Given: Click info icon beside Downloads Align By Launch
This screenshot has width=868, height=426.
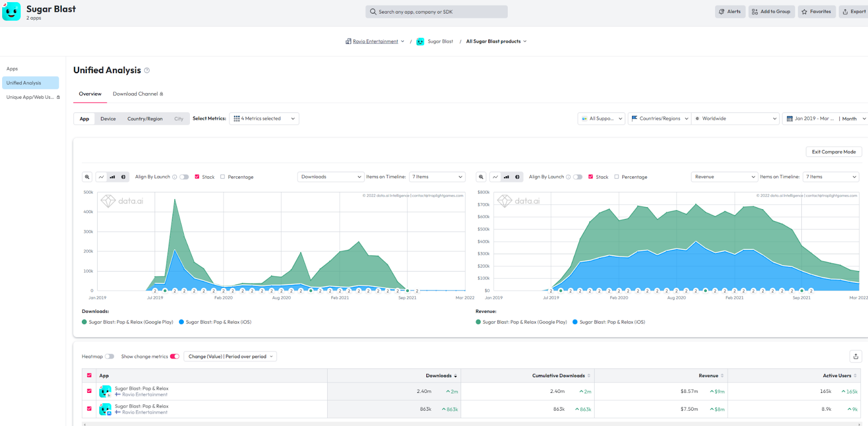Looking at the screenshot, I should 175,177.
